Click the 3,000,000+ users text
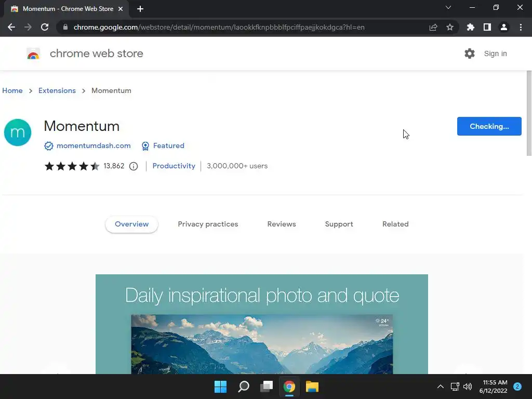Screen dimensions: 532x399 click(237, 166)
